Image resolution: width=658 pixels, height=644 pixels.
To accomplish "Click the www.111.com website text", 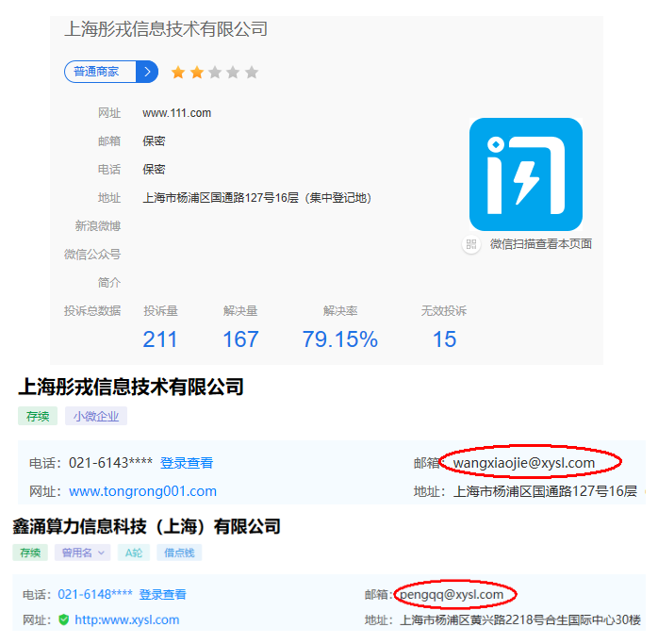I will coord(176,113).
